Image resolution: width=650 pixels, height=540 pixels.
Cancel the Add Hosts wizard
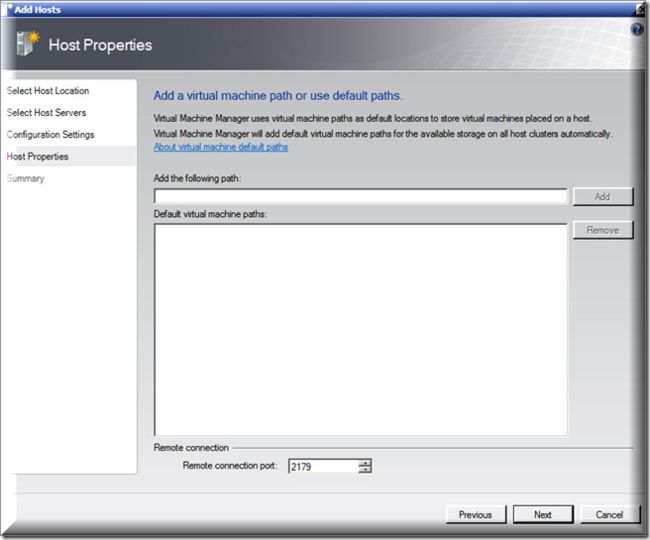tap(609, 515)
